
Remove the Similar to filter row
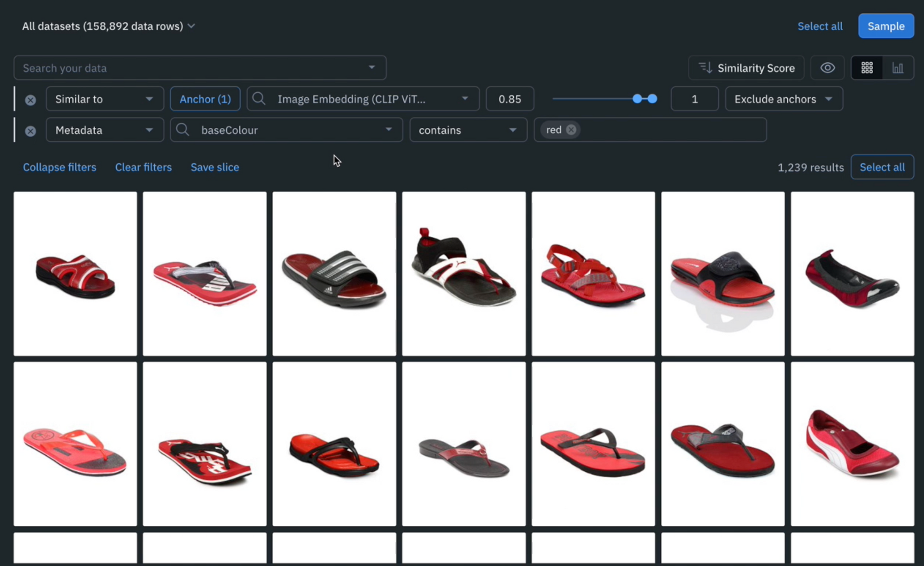click(30, 100)
